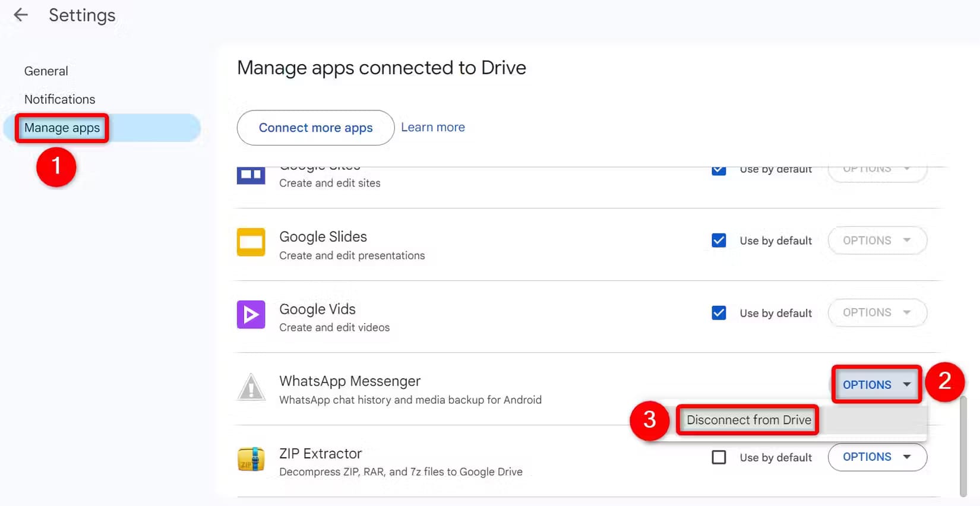The image size is (980, 506).
Task: Click the ZIP Extractor app icon
Action: 251,459
